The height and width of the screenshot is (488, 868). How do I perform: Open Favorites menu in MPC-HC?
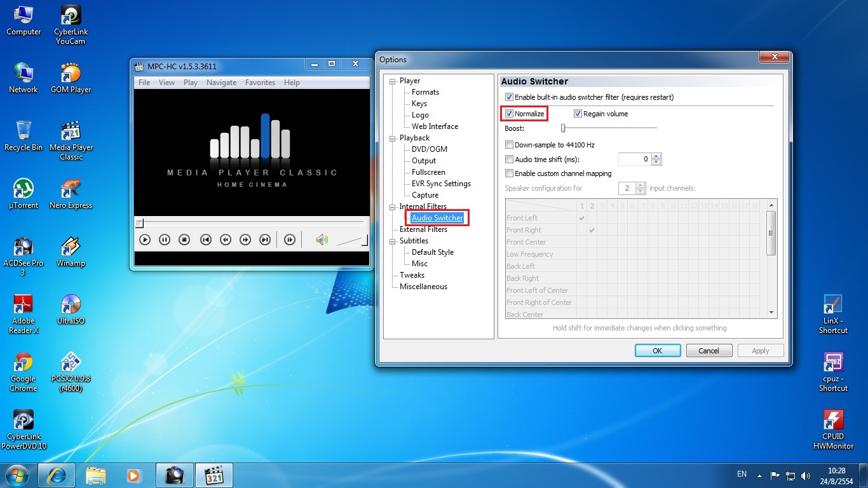pyautogui.click(x=261, y=83)
